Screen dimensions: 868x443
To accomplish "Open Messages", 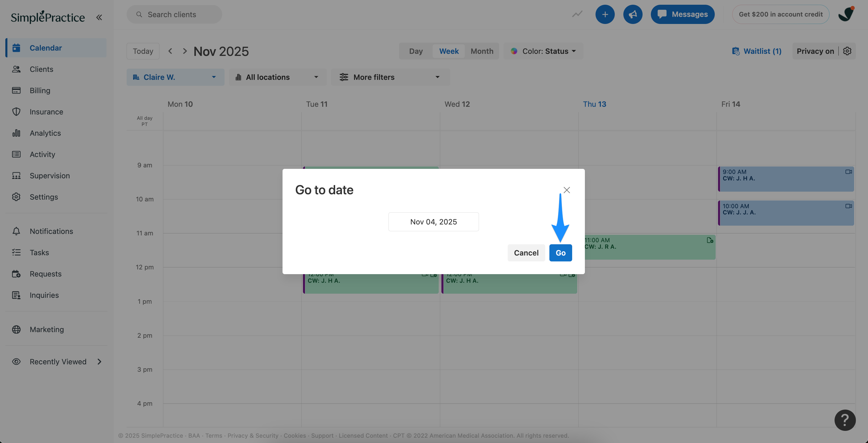I will [x=682, y=14].
